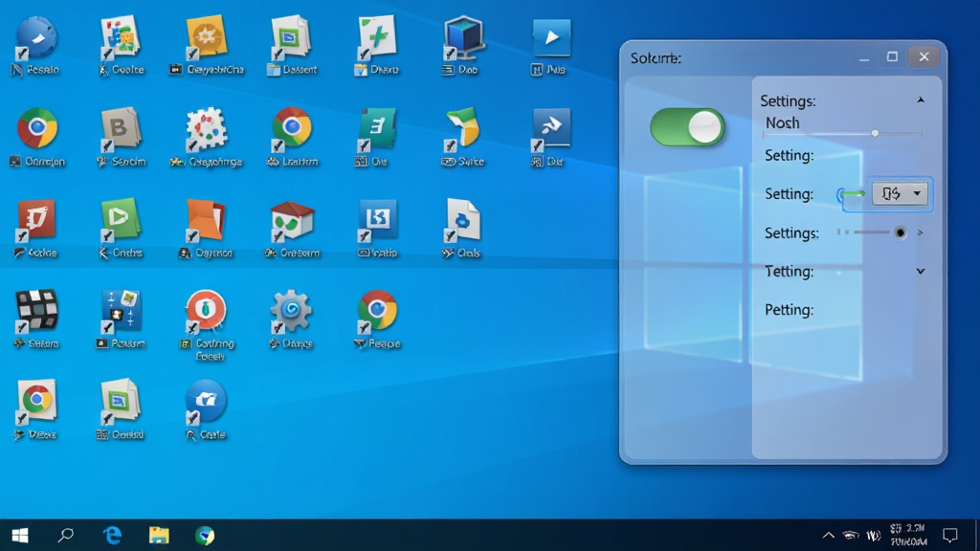Image resolution: width=980 pixels, height=551 pixels.
Task: Open the black film-strip desktop shortcut
Action: [x=35, y=311]
